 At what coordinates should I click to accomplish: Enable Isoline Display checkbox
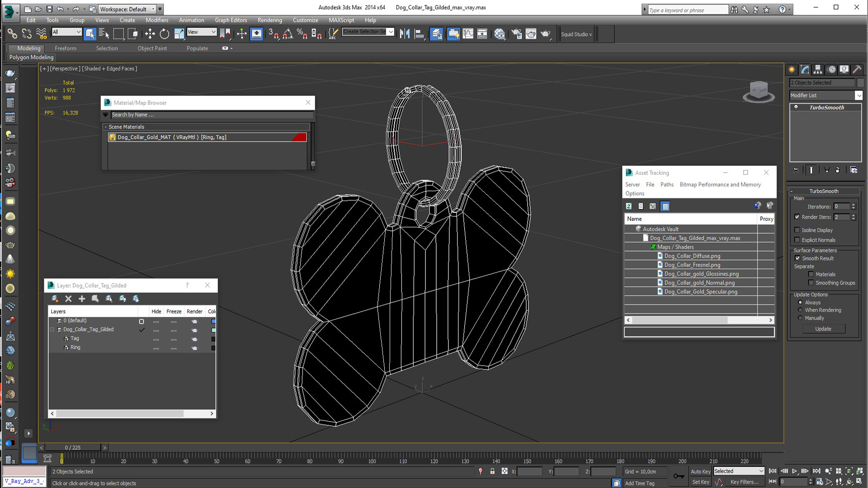coord(797,230)
